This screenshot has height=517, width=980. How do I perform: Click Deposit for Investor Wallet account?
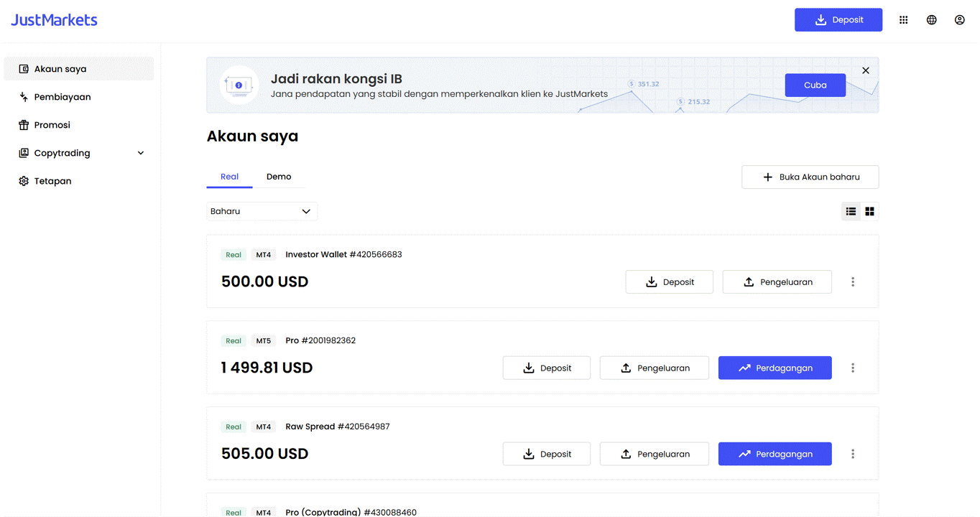coord(670,282)
